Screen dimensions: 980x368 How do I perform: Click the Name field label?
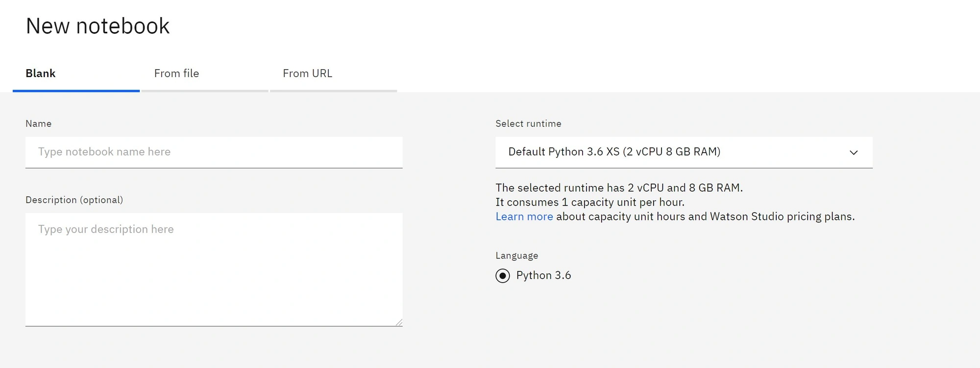38,124
